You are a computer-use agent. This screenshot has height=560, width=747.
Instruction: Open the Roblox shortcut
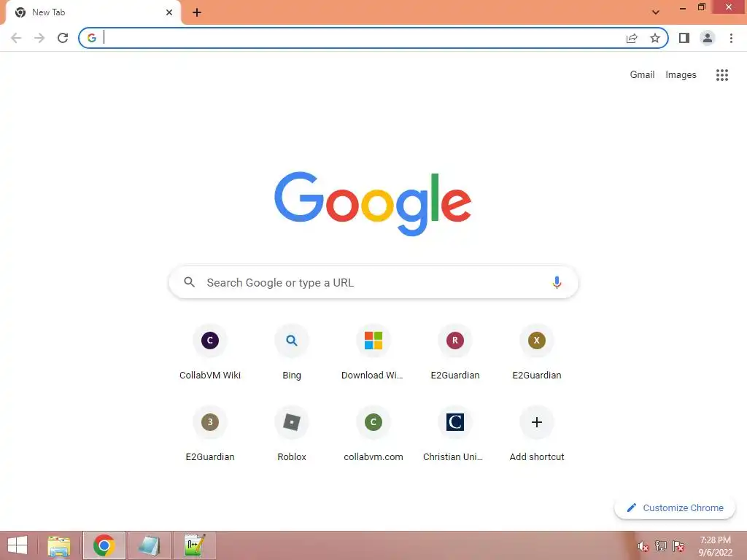click(x=292, y=434)
